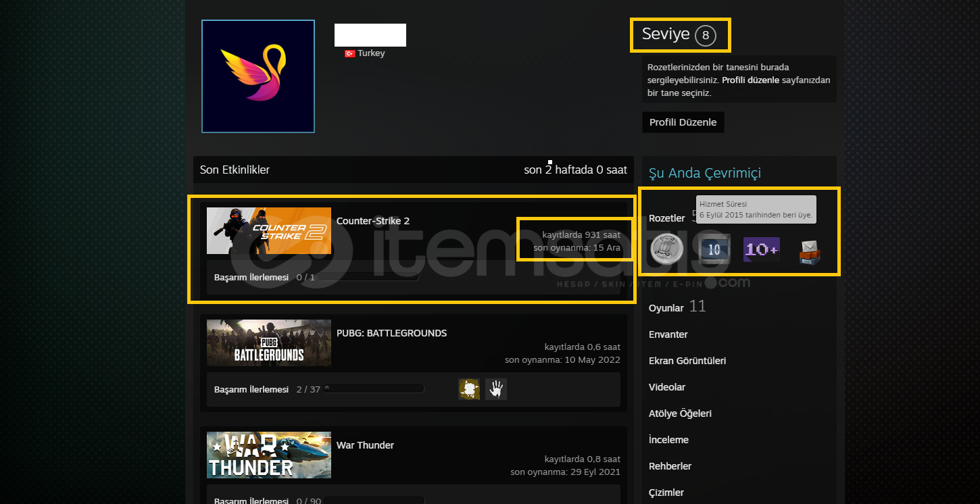Open the PUBG: BATTLEGROUNDS game banner

269,343
